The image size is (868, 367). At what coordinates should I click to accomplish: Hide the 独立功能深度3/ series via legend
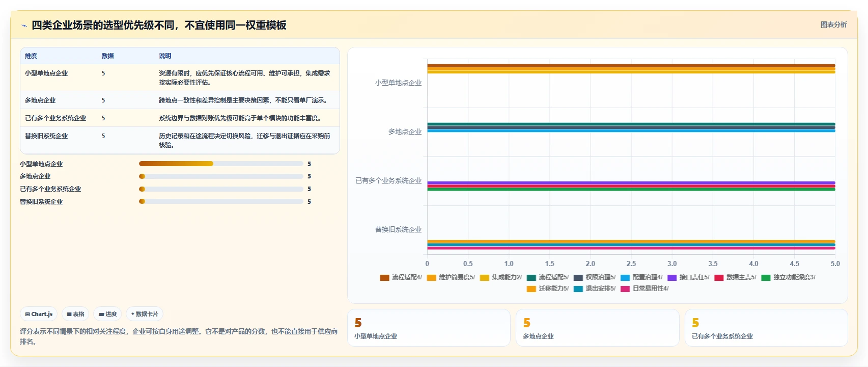[788, 277]
